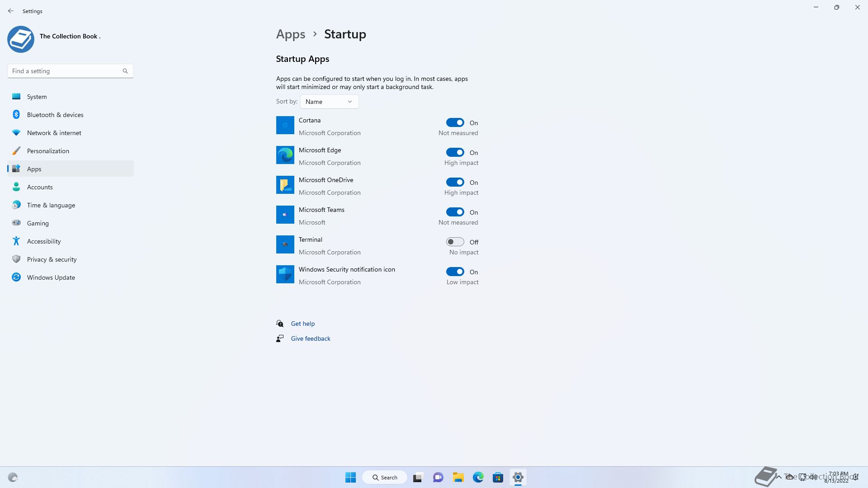Disable Microsoft OneDrive startup toggle
This screenshot has width=868, height=488.
(x=455, y=182)
